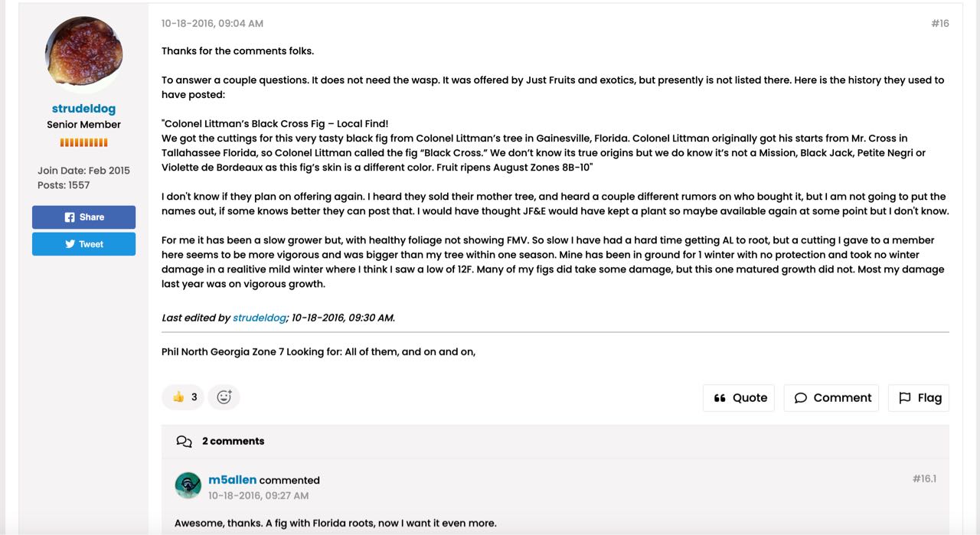Click the orange reputation bar under Senior Member

click(x=84, y=142)
